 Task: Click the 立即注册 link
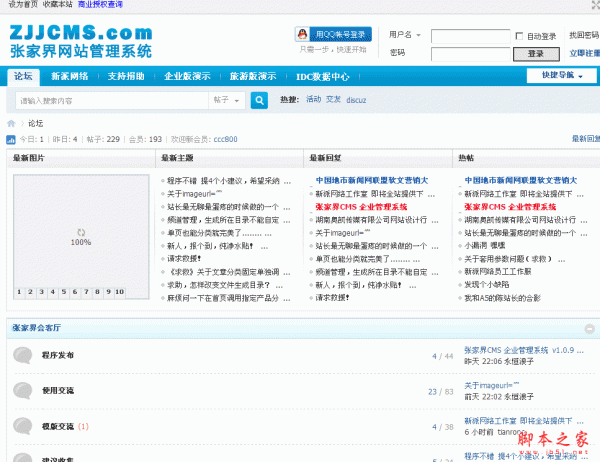coord(585,53)
